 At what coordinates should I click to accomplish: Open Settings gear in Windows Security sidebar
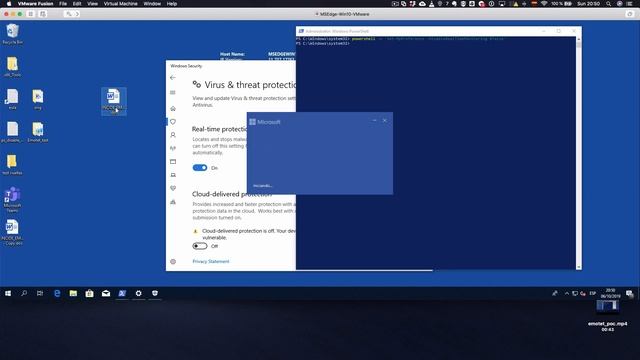[x=173, y=262]
